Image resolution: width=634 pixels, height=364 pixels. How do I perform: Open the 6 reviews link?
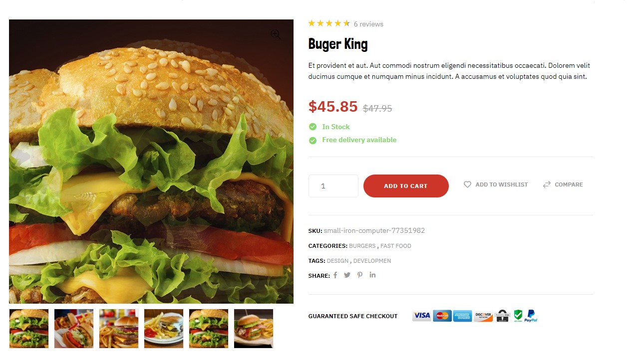click(368, 24)
